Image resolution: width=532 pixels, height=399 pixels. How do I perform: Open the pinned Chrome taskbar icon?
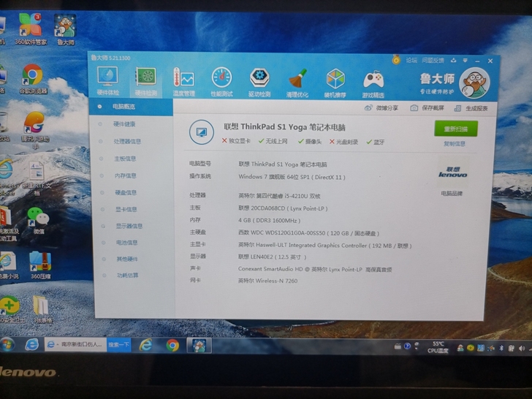click(172, 346)
